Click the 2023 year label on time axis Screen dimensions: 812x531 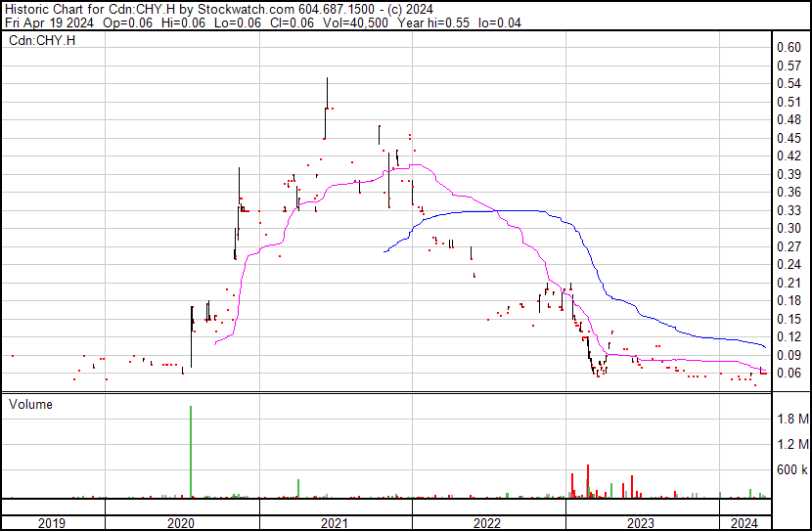[641, 523]
